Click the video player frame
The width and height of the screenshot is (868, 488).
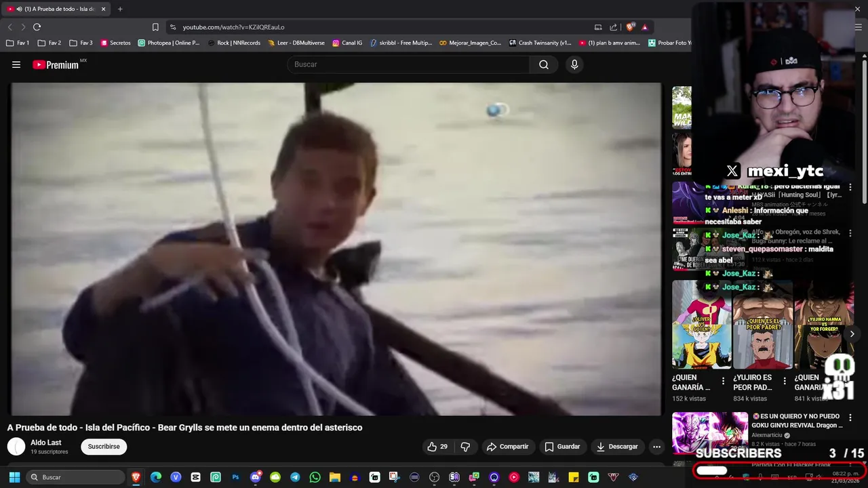coord(335,249)
